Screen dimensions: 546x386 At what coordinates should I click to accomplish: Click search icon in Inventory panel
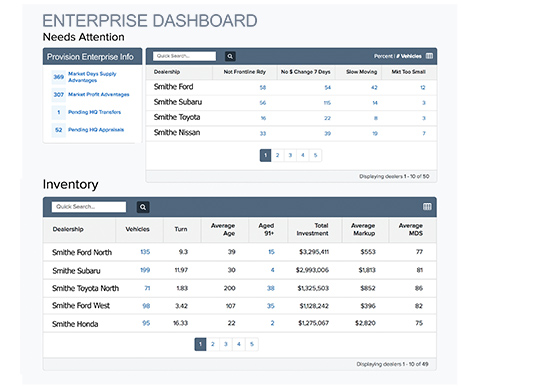143,207
